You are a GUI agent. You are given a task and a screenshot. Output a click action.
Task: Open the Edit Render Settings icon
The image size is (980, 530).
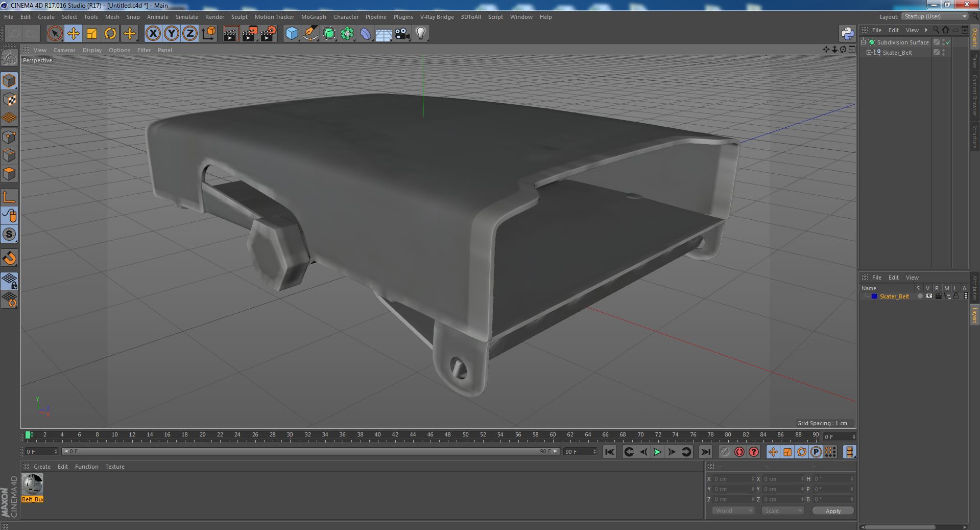[269, 34]
